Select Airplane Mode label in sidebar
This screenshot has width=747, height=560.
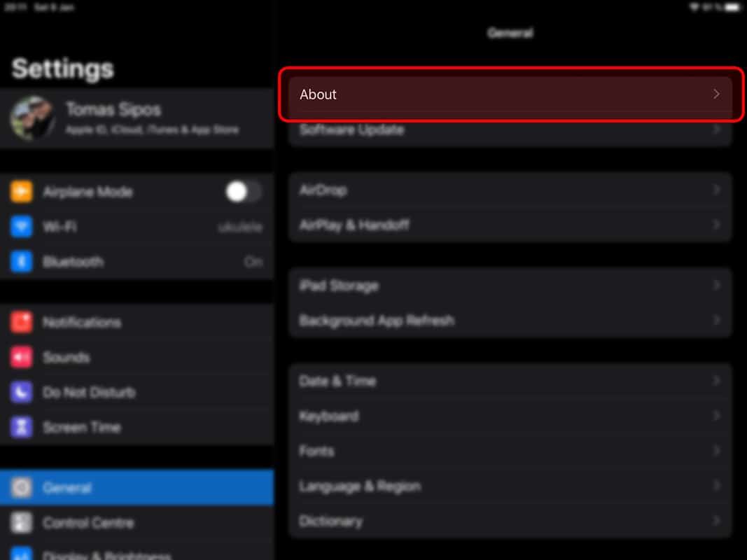click(x=88, y=192)
